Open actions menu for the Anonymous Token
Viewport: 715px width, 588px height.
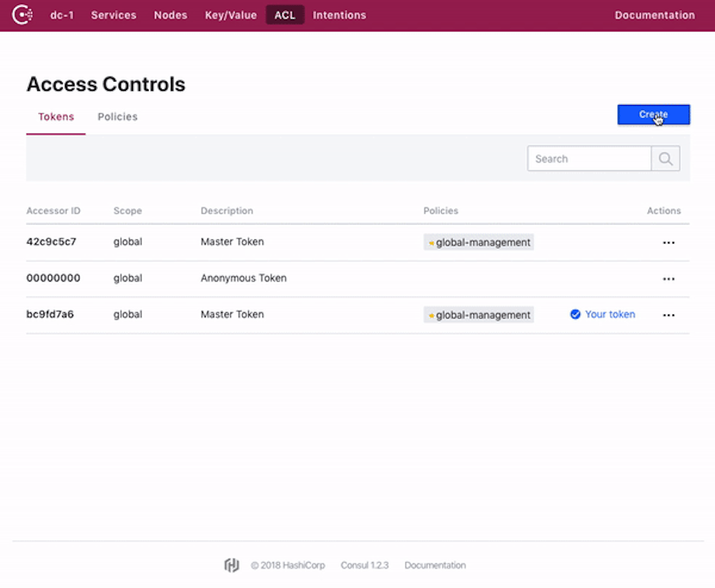[669, 279]
